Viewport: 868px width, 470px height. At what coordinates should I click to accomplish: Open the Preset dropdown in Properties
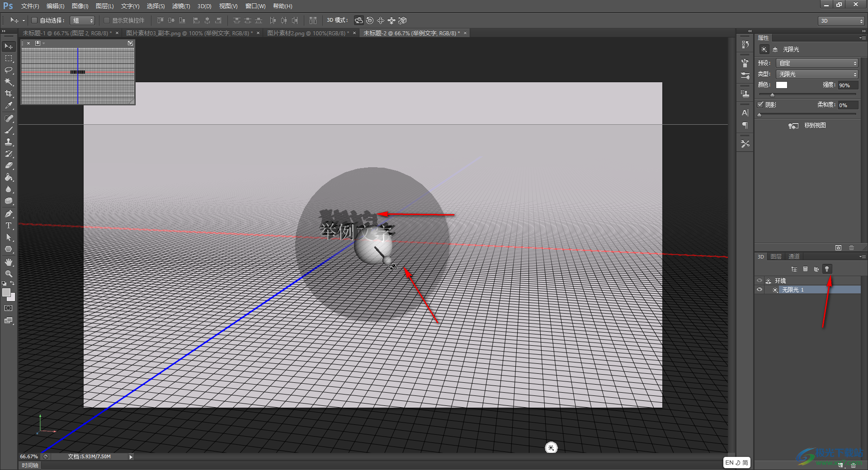817,63
